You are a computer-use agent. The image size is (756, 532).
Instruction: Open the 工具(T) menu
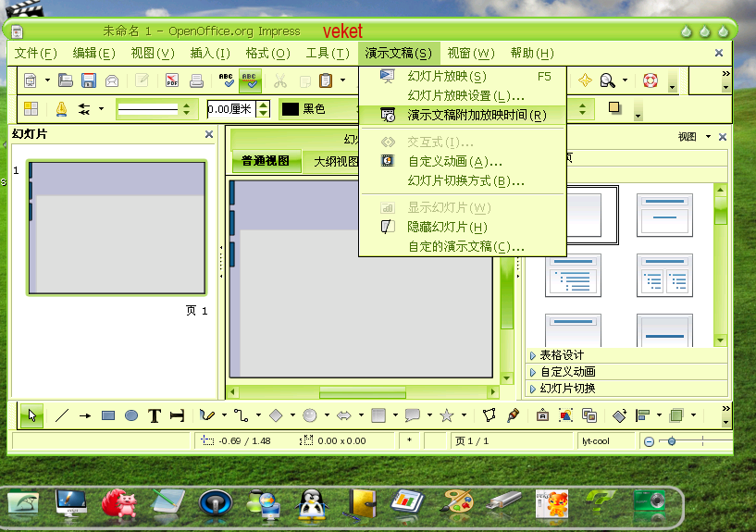pyautogui.click(x=328, y=53)
